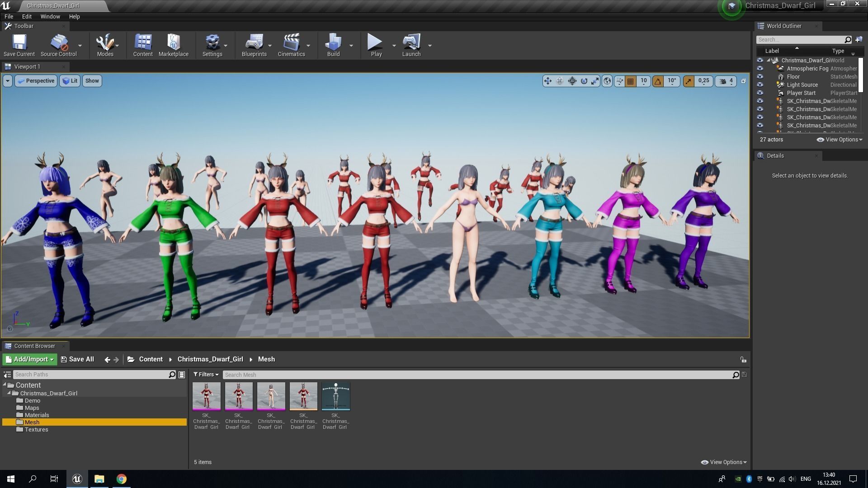Open the Filters dropdown in Content Browser

point(206,374)
